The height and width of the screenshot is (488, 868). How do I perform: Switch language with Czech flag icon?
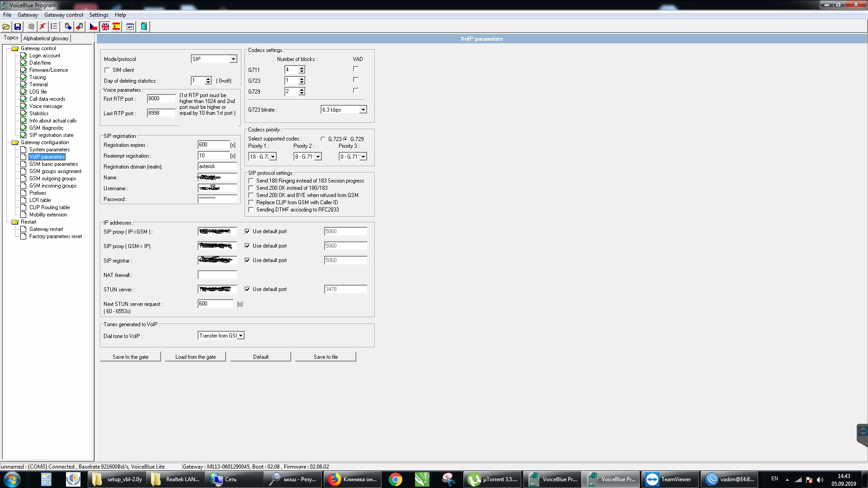pyautogui.click(x=94, y=27)
